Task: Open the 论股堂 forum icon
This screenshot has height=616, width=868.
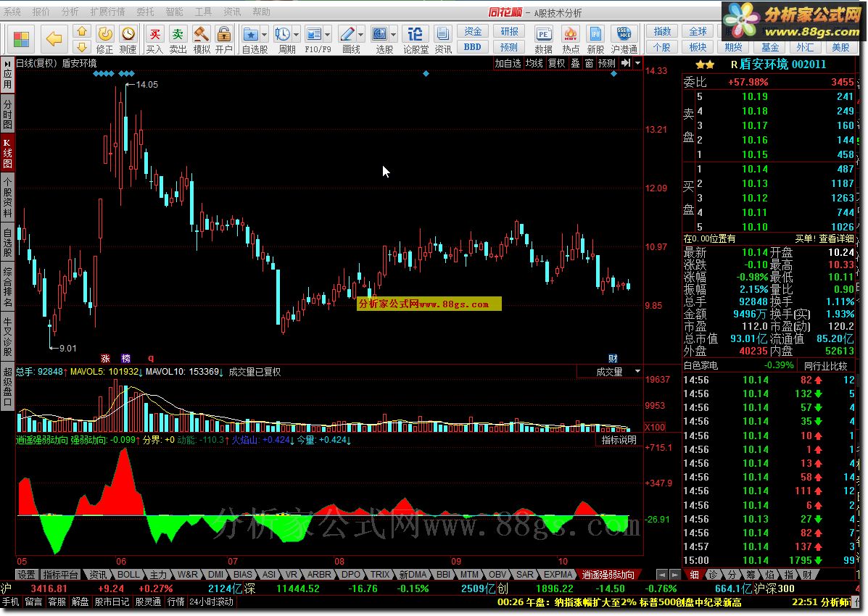Action: [x=416, y=39]
